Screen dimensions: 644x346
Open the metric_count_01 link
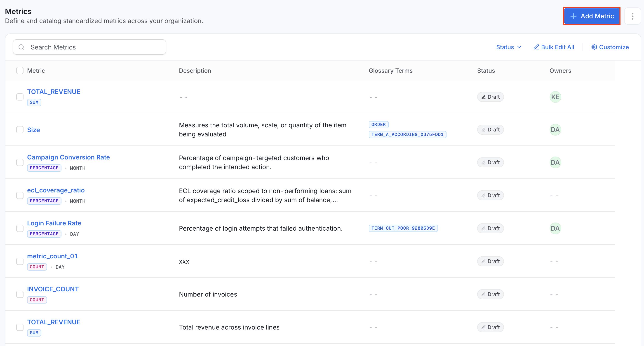coord(52,256)
